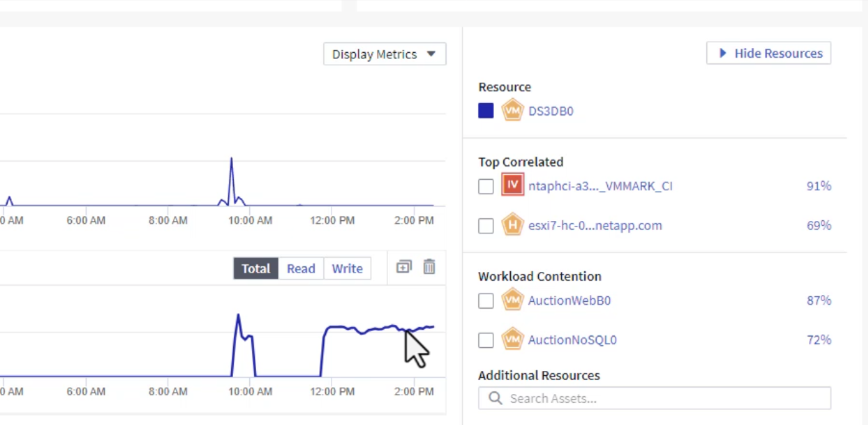The width and height of the screenshot is (868, 425).
Task: Select the AuctionNoSQL0 checkbox
Action: [486, 340]
